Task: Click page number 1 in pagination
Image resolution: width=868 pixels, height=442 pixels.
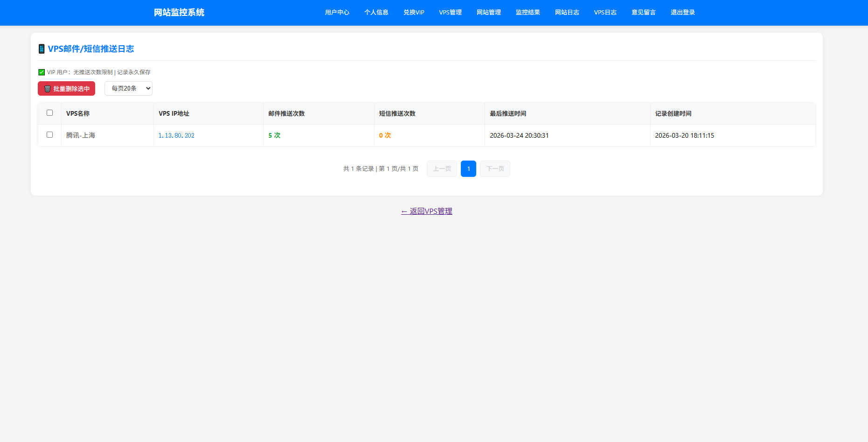Action: [468, 169]
